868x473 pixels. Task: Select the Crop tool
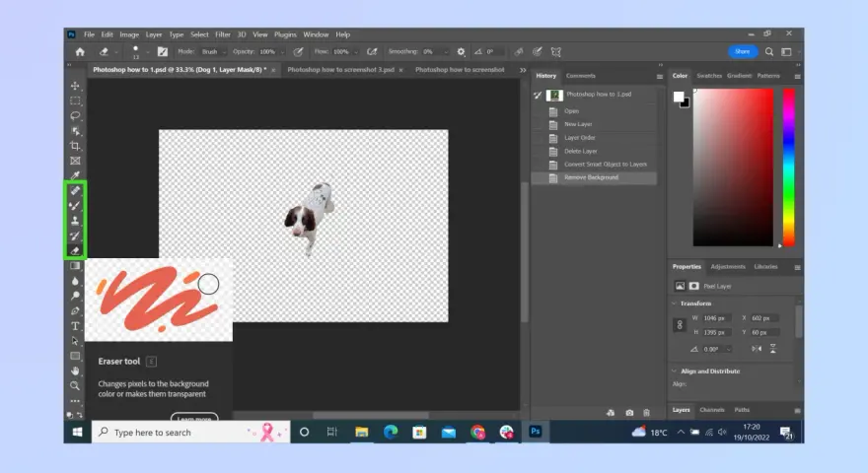pos(75,146)
